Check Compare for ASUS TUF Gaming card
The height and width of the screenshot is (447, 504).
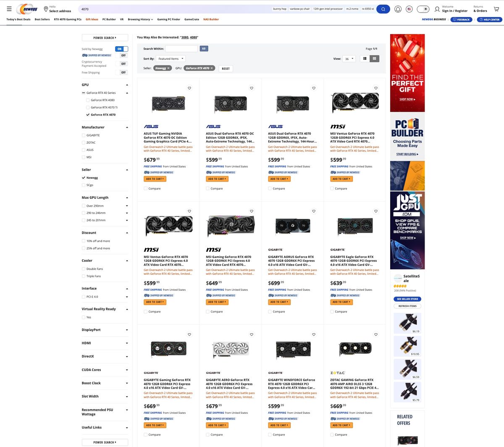click(146, 189)
